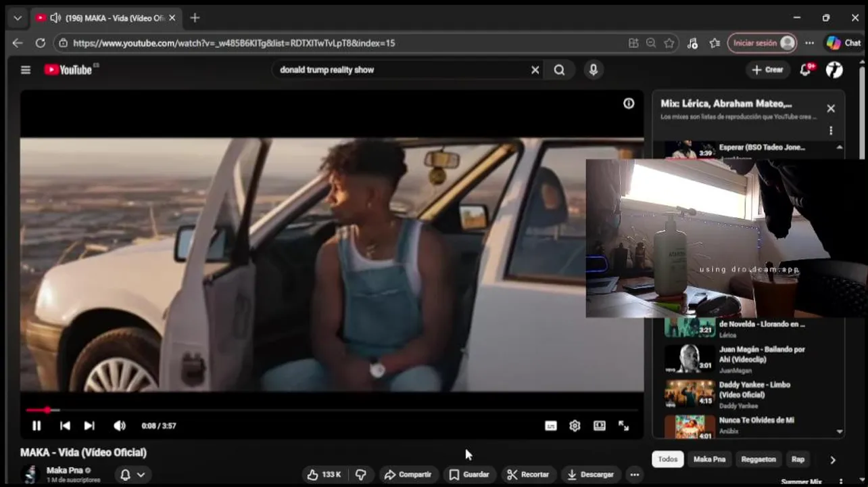Like the video with 133 K thumbs up
The height and width of the screenshot is (487, 868).
[323, 475]
